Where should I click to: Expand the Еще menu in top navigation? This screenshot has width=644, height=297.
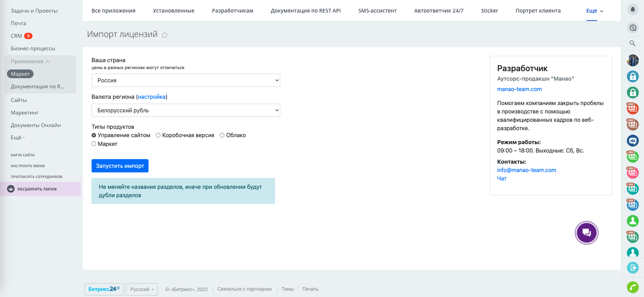pyautogui.click(x=594, y=11)
